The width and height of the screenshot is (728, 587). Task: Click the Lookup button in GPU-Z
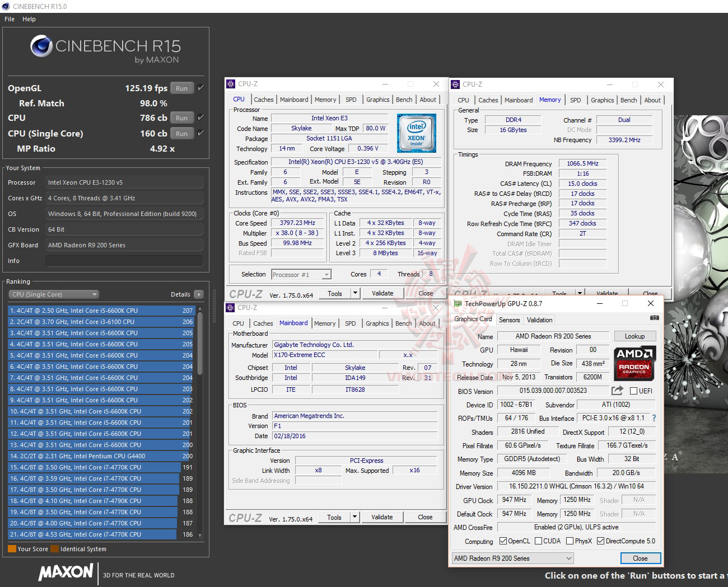point(635,336)
